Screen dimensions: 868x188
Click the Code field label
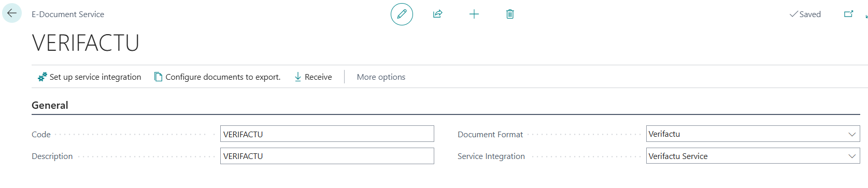click(41, 134)
